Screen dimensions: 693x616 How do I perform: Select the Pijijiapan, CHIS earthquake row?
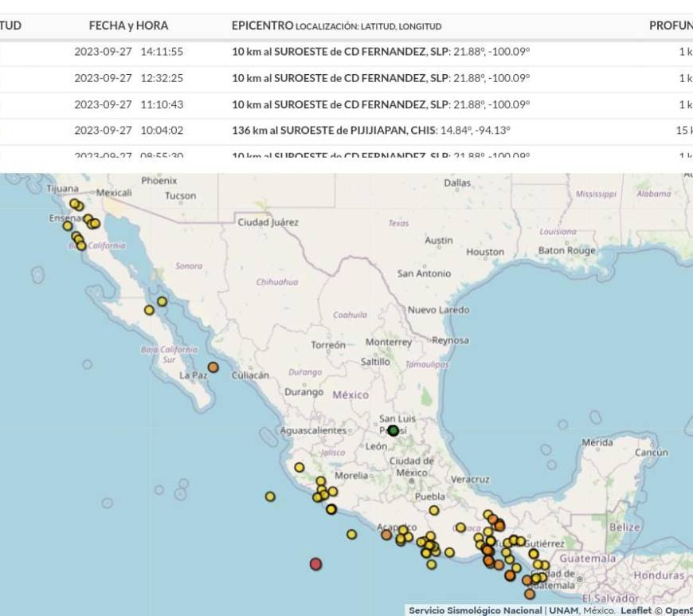point(346,131)
